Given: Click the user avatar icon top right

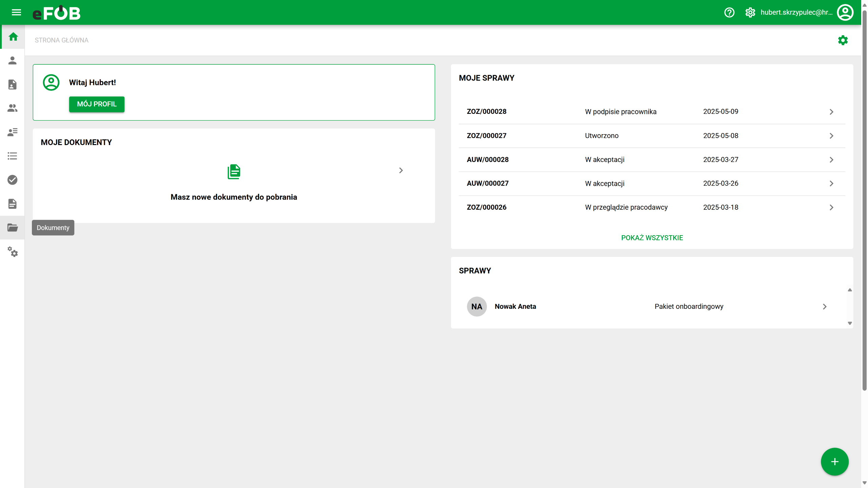Looking at the screenshot, I should pos(845,13).
